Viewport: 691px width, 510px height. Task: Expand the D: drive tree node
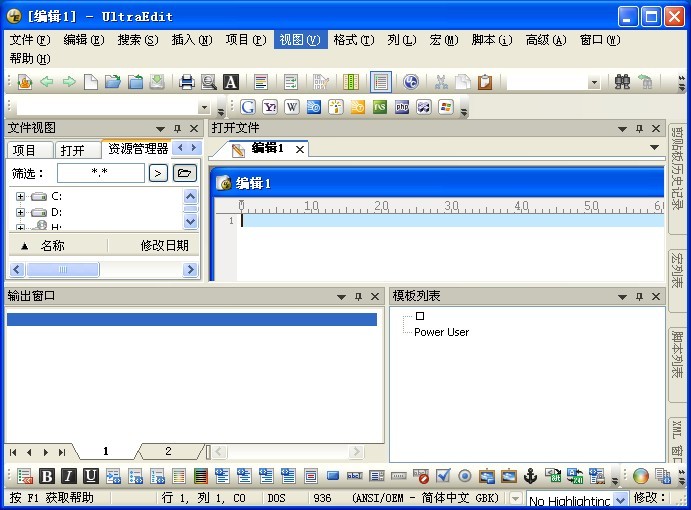20,212
